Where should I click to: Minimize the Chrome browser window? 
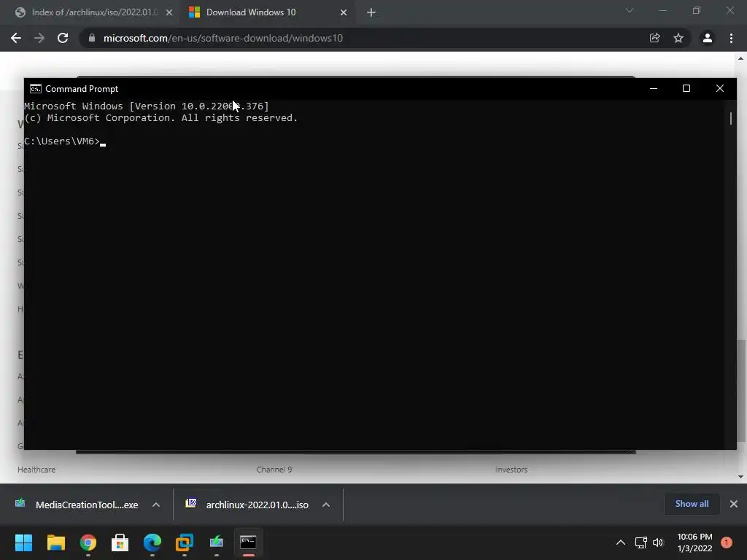[x=662, y=10]
